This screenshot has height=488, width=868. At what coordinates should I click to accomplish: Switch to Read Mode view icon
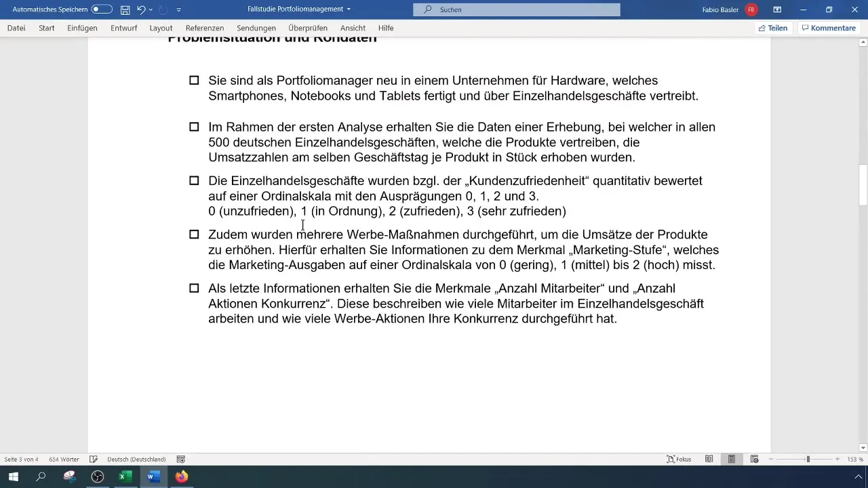click(x=709, y=459)
